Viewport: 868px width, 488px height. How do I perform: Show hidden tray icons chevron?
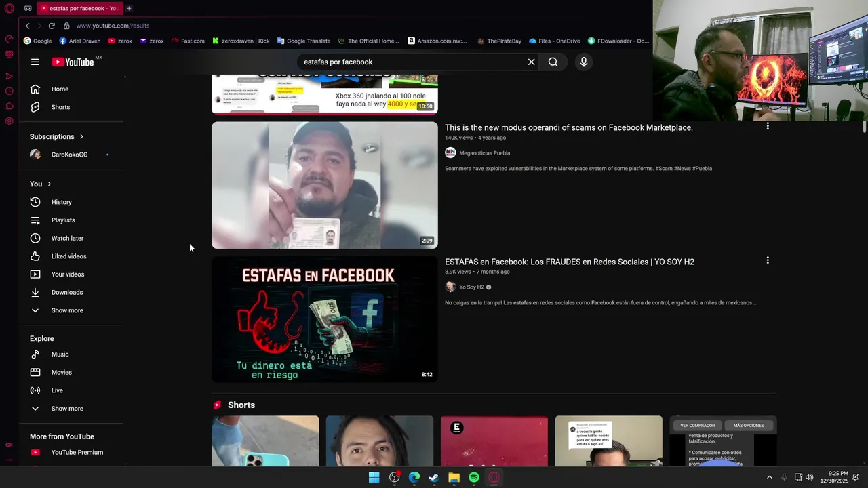click(x=770, y=477)
